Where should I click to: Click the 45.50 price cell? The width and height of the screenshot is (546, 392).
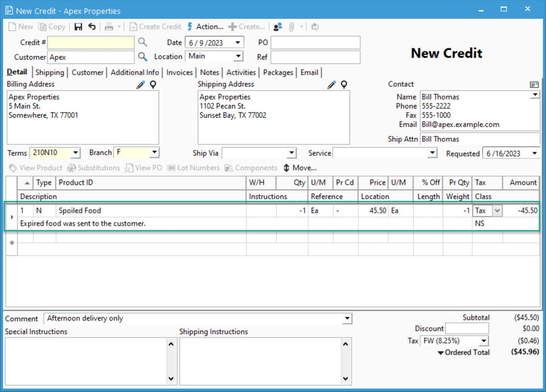click(x=373, y=211)
